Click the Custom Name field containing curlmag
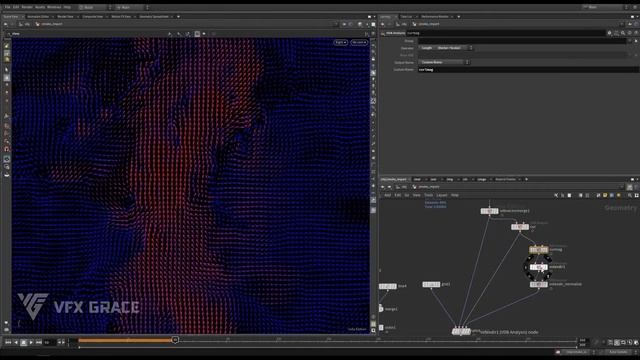The width and height of the screenshot is (640, 360). [x=528, y=70]
